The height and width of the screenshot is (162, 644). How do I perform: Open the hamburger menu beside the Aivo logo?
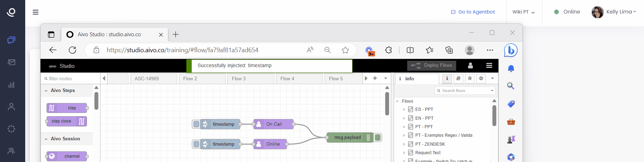point(36,12)
